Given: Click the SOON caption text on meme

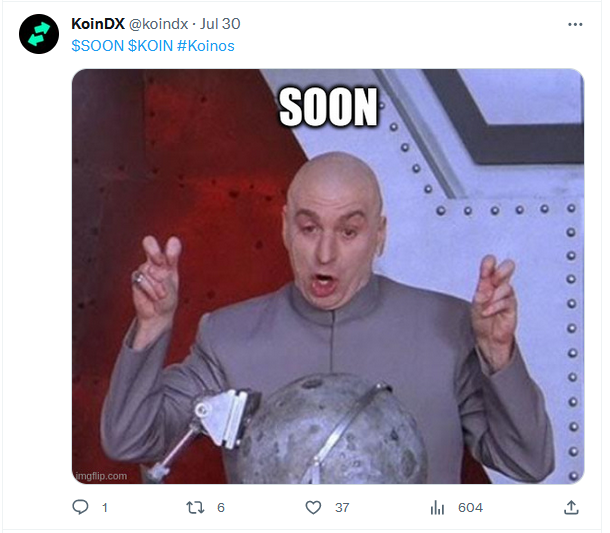Looking at the screenshot, I should pyautogui.click(x=328, y=107).
